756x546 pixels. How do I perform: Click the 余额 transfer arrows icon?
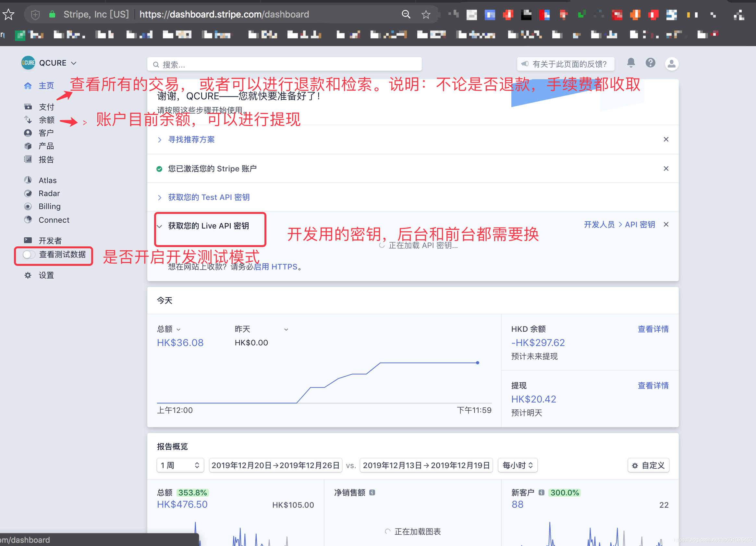point(28,120)
